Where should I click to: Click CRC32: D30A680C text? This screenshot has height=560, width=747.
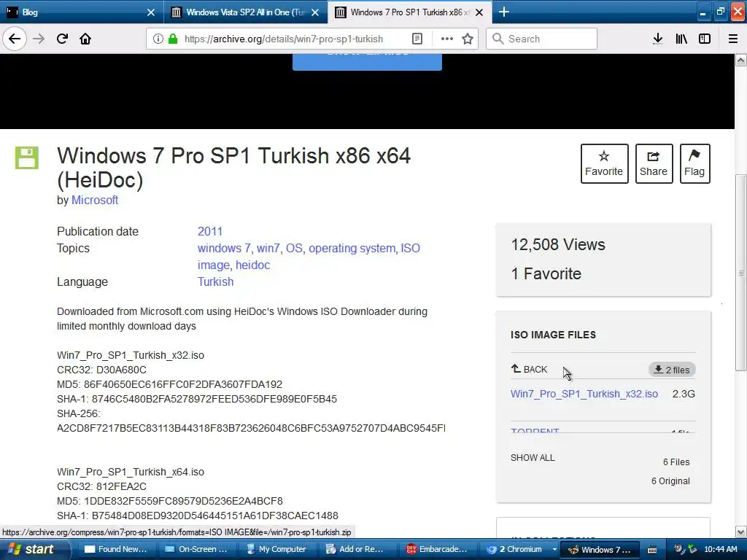coord(101,370)
